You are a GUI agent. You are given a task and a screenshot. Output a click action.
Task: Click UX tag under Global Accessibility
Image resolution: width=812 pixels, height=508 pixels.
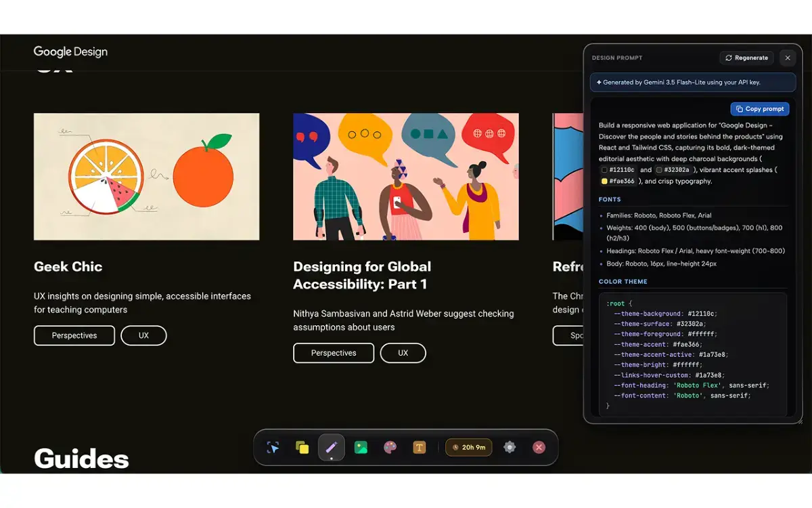(403, 353)
